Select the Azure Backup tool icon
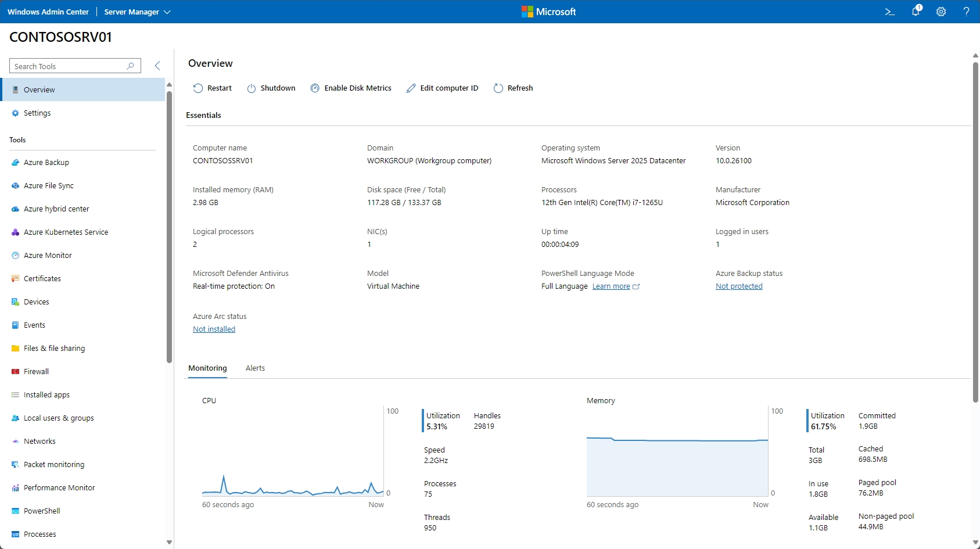The width and height of the screenshot is (980, 549). point(15,162)
